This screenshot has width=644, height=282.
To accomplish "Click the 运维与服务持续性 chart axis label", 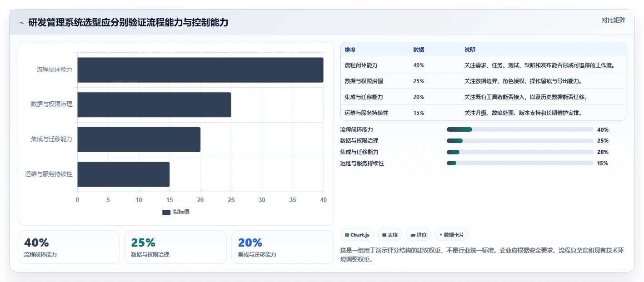I will 49,174.
